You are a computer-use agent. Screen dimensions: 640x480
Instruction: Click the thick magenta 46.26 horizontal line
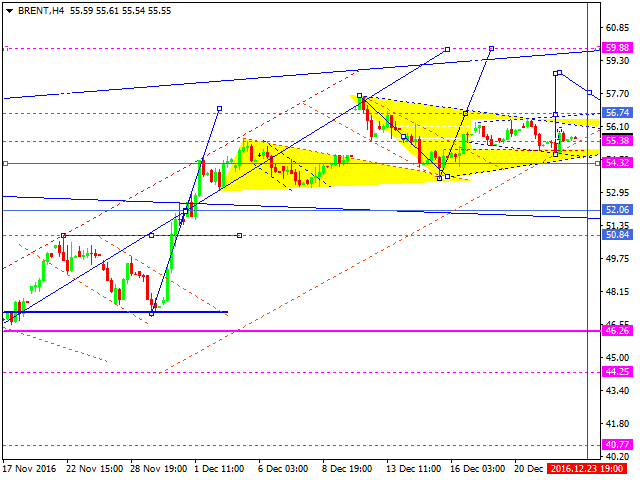tap(302, 331)
